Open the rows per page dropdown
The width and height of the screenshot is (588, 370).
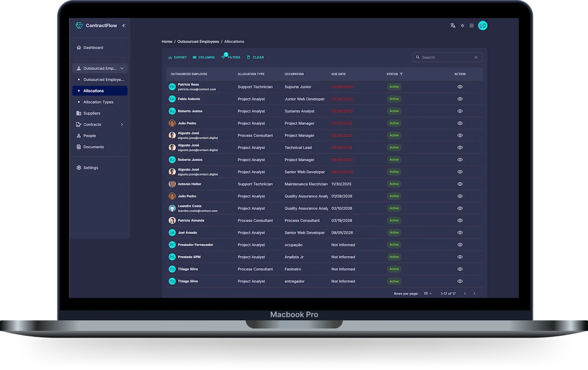pyautogui.click(x=428, y=294)
